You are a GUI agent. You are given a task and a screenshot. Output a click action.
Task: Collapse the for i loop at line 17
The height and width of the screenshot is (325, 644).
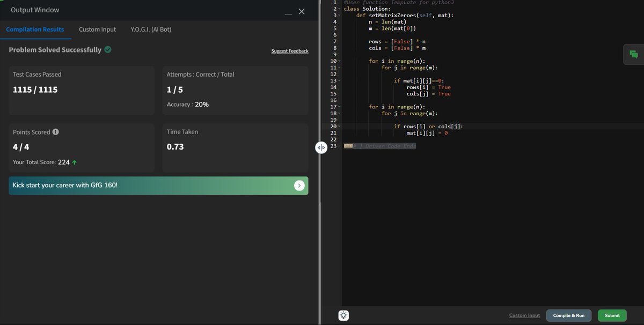pyautogui.click(x=340, y=107)
